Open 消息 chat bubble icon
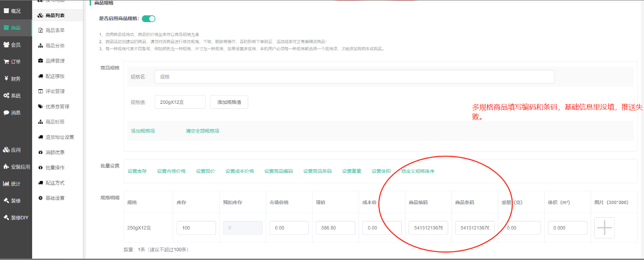 [x=6, y=113]
